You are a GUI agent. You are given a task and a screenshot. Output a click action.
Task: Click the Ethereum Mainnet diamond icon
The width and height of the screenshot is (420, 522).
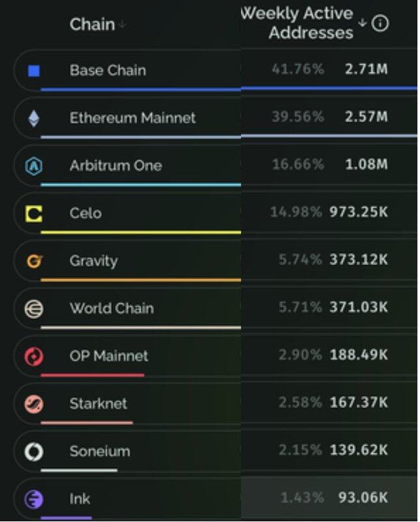[x=34, y=118]
